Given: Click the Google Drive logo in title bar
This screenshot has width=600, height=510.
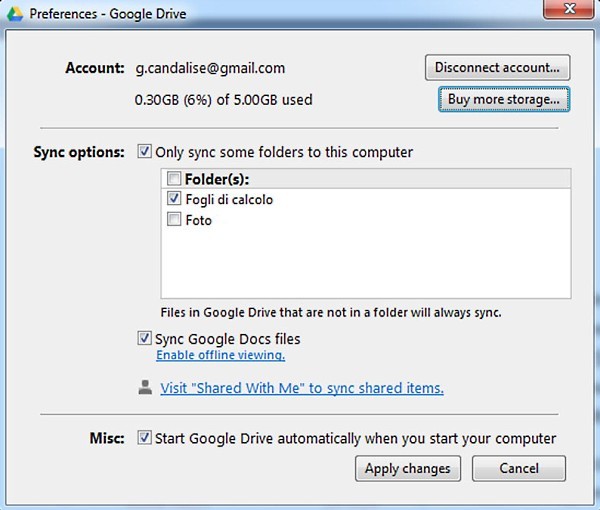Looking at the screenshot, I should (x=15, y=15).
